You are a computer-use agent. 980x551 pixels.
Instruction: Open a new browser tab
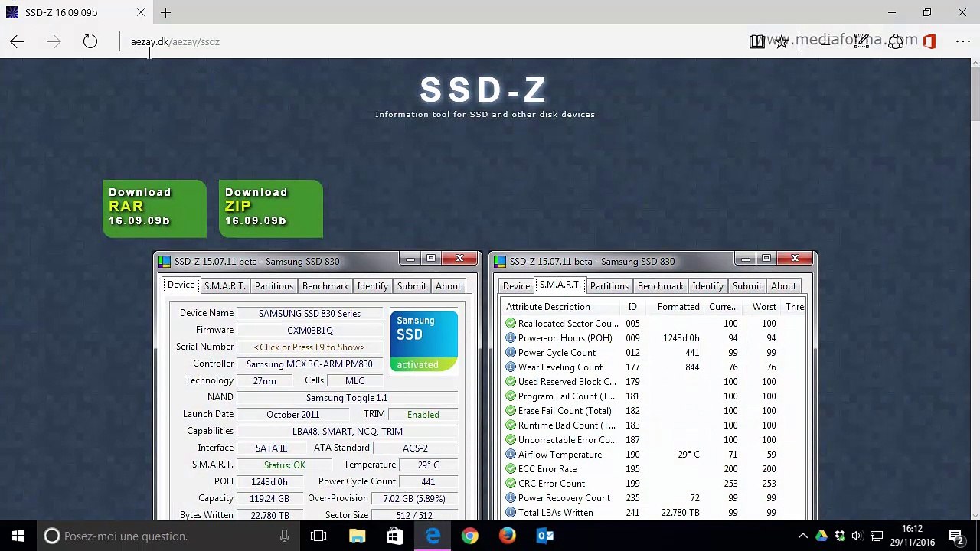pos(165,12)
